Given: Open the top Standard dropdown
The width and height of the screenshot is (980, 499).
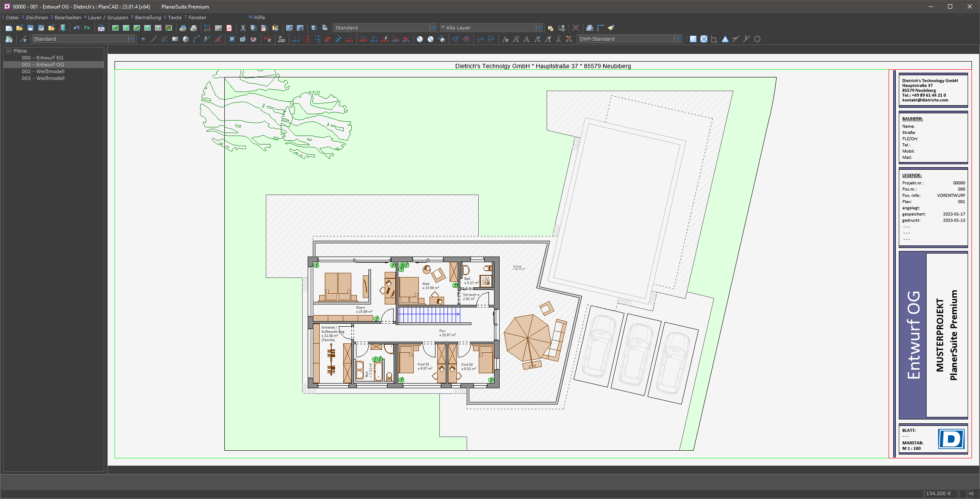Looking at the screenshot, I should pos(385,28).
